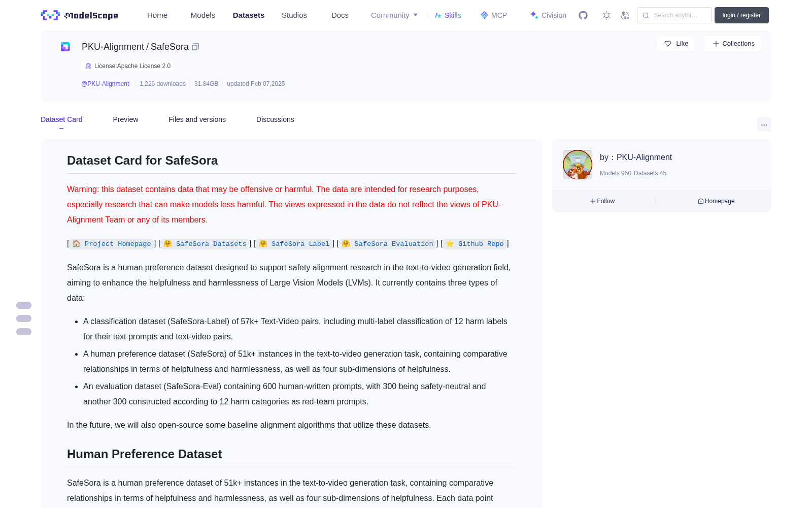Toggle light/dark theme sun icon
This screenshot has height=508, width=812.
(606, 15)
